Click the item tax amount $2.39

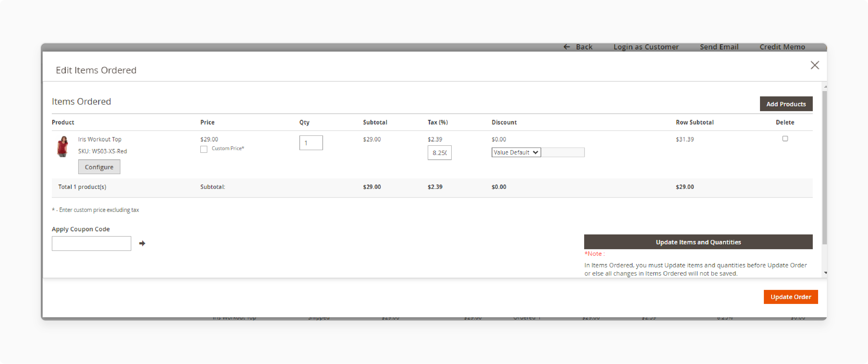click(435, 139)
